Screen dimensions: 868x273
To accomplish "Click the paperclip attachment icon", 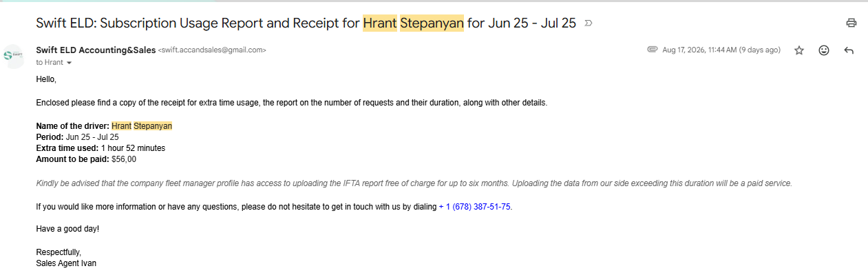I will [x=653, y=50].
